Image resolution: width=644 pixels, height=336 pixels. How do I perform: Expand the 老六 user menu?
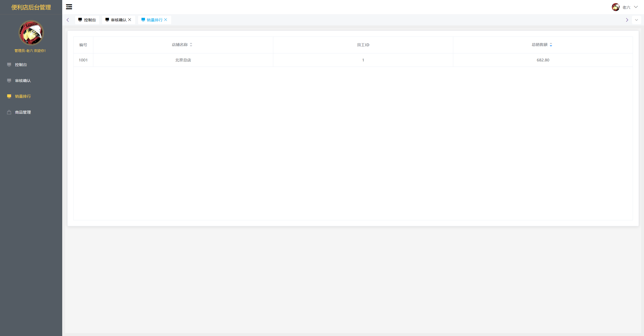click(636, 7)
